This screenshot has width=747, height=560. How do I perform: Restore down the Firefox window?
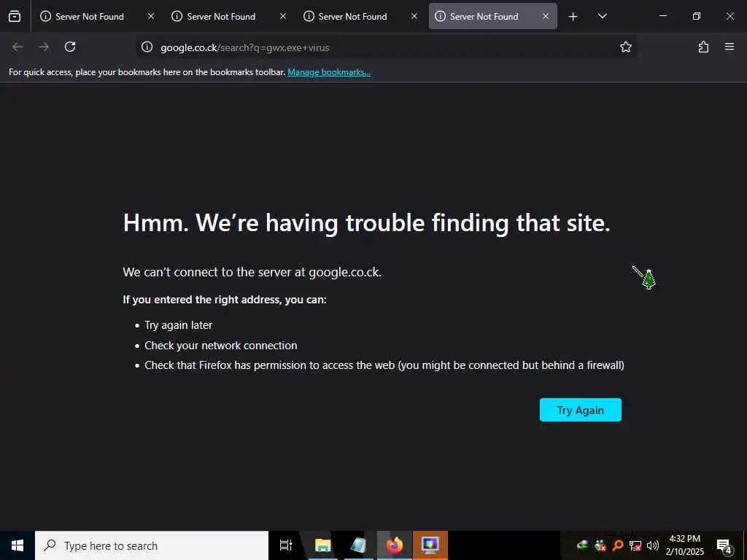(697, 16)
